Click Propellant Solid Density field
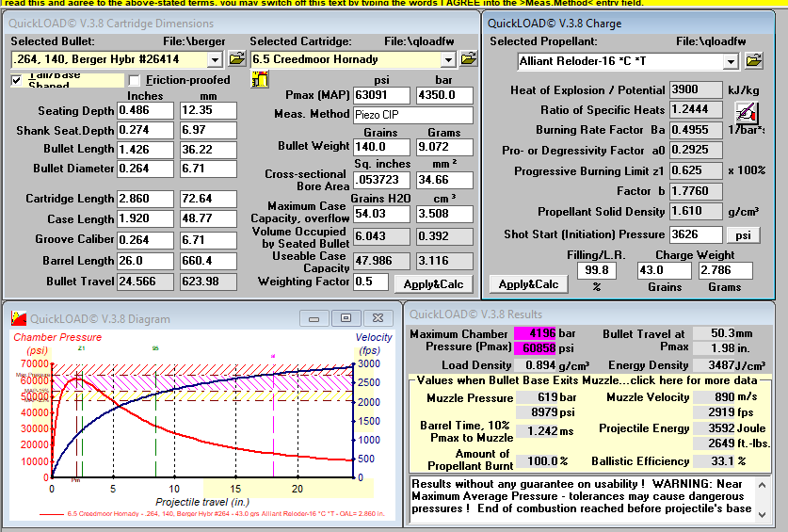 696,212
